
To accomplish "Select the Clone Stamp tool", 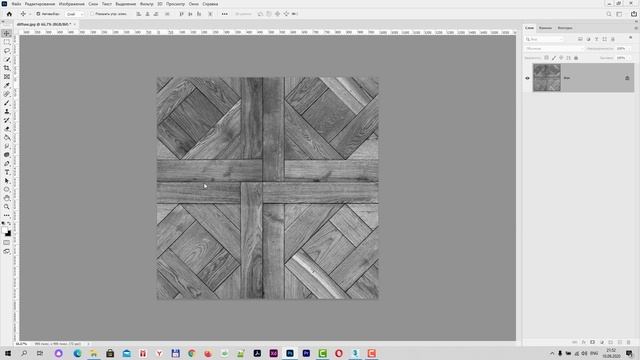I will click(7, 111).
